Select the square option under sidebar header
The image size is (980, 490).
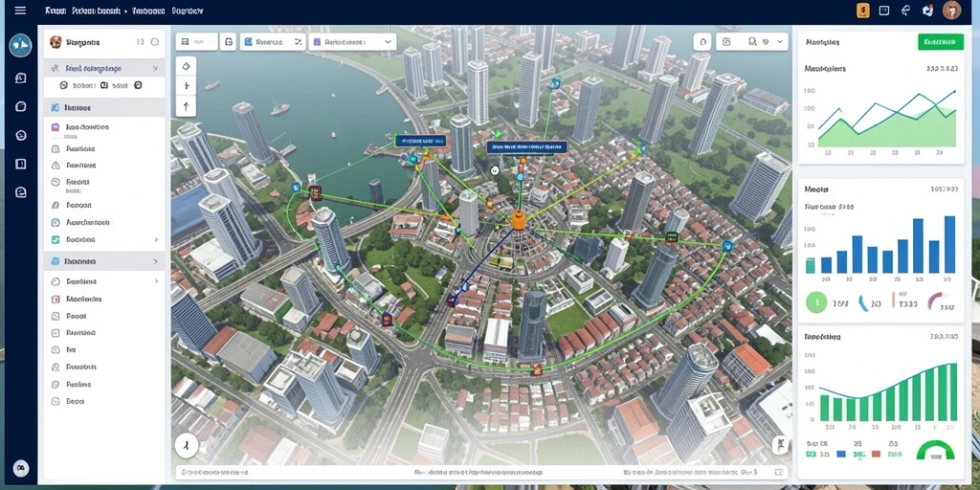[103, 85]
